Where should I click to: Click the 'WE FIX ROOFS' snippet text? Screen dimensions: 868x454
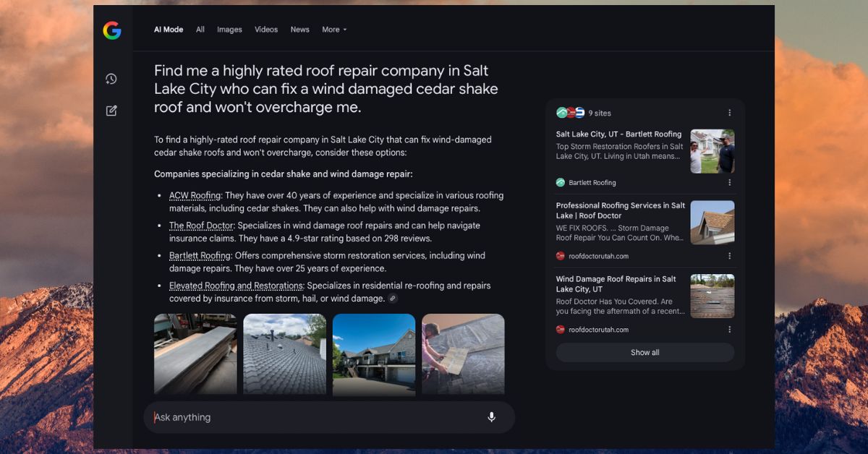(x=619, y=232)
